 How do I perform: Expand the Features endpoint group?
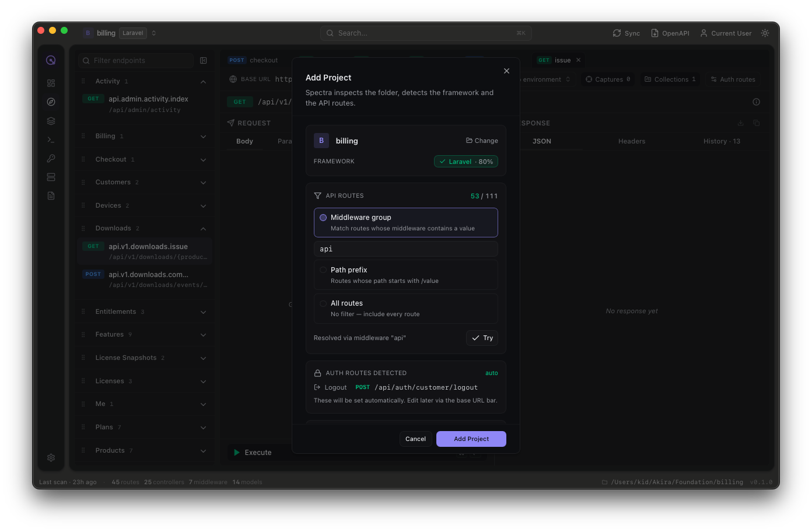point(203,335)
